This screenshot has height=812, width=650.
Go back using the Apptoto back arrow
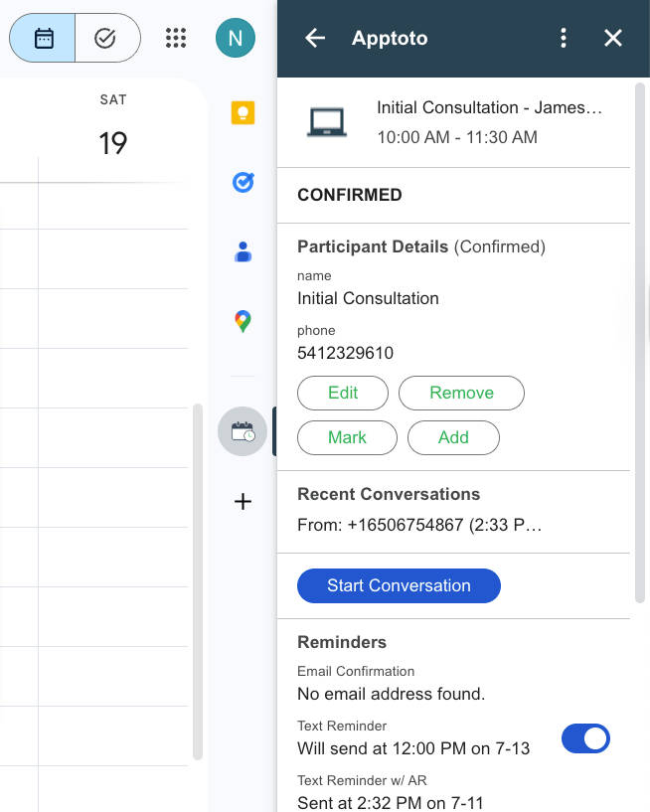click(315, 38)
